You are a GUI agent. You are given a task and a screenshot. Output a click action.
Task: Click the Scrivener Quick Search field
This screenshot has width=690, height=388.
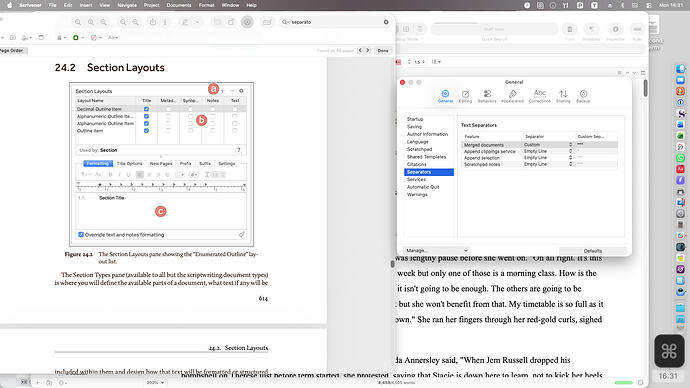point(494,29)
